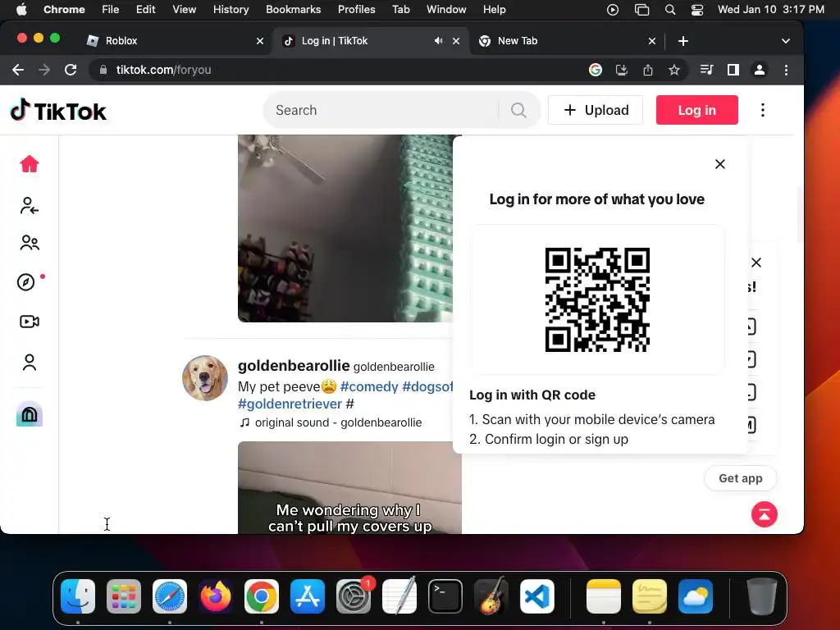The height and width of the screenshot is (630, 840).
Task: Click the login QR code
Action: coord(597,300)
